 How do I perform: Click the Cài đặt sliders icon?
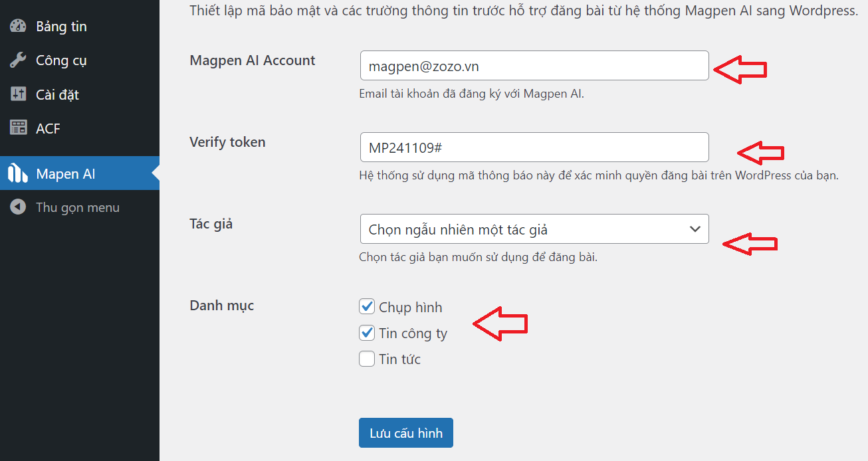18,94
